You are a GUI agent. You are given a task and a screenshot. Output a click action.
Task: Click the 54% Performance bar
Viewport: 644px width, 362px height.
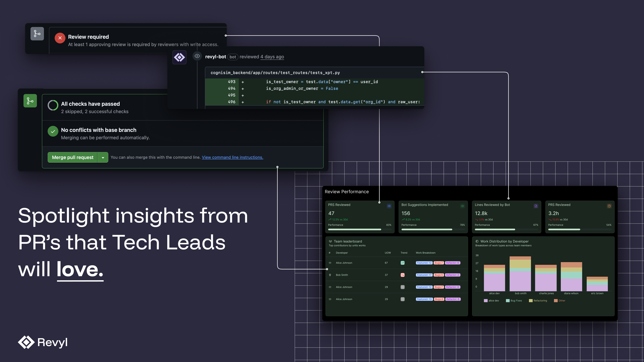(x=580, y=229)
